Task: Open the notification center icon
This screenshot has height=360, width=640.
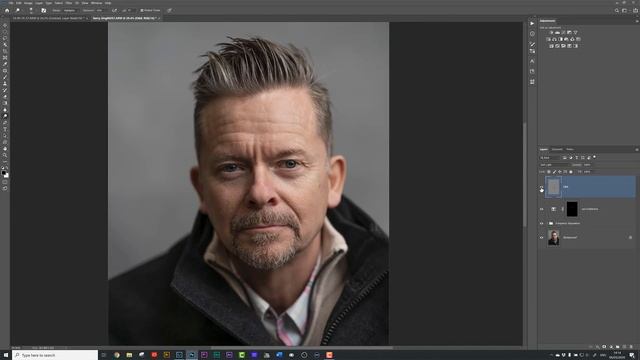Action: pyautogui.click(x=632, y=355)
